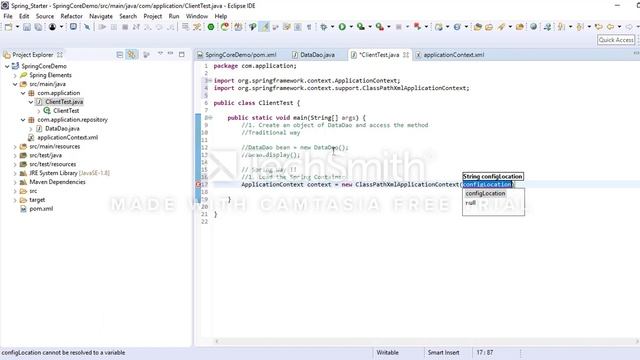Collapse the SpringCoreDemo project node
The image size is (640, 360).
point(7,66)
